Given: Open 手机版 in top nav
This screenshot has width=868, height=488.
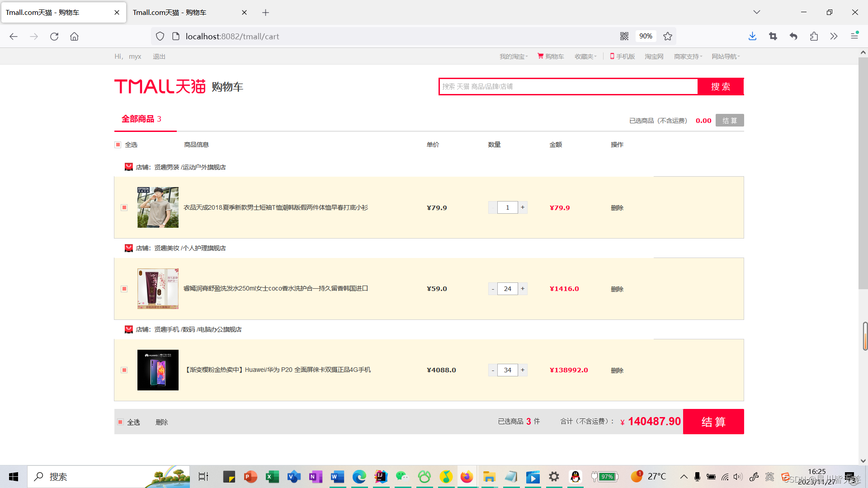Looking at the screenshot, I should coord(623,56).
